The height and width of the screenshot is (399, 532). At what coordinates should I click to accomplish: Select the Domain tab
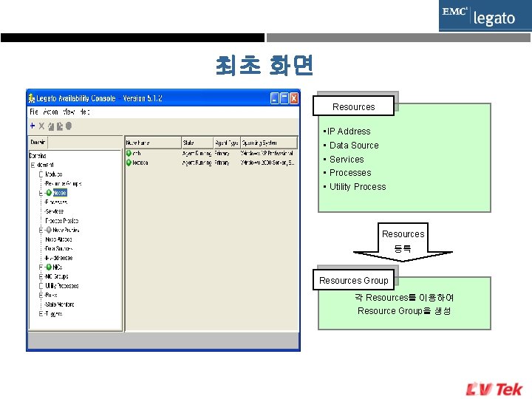tap(38, 142)
